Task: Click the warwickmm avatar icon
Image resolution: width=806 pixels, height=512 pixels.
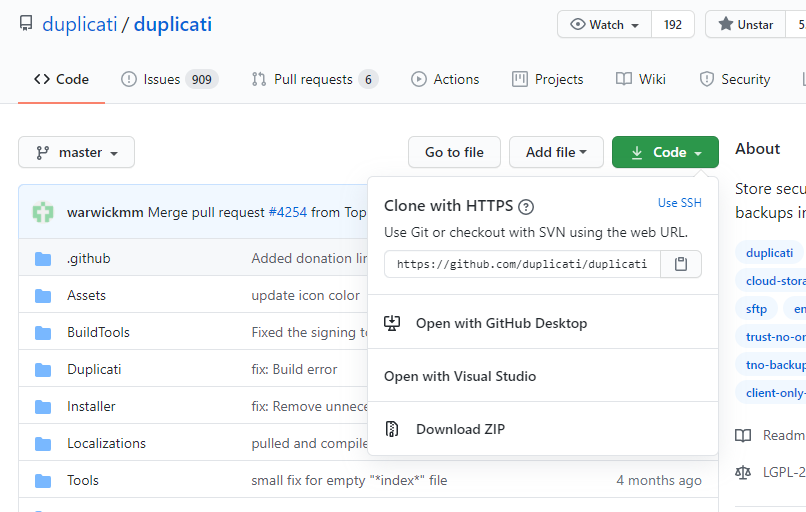Action: (43, 212)
